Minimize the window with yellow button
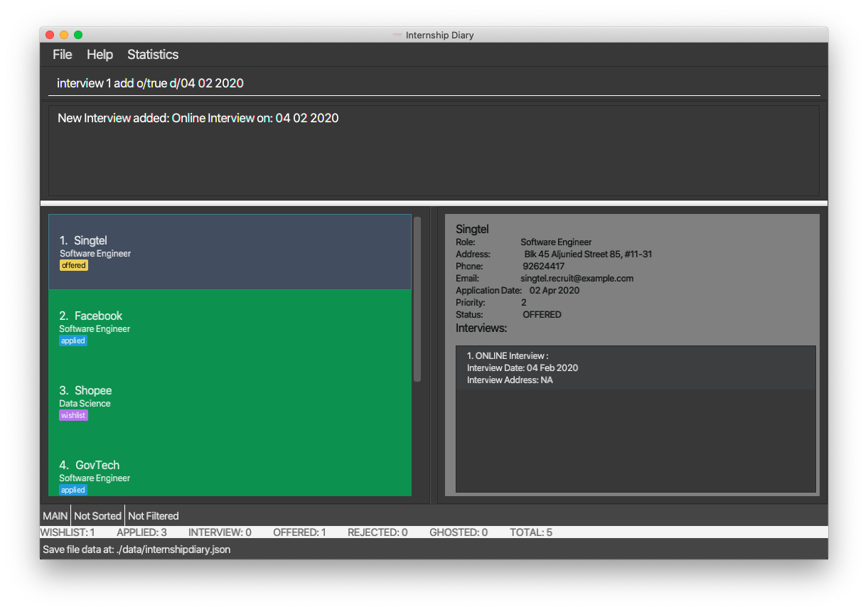This screenshot has width=868, height=612. (64, 35)
